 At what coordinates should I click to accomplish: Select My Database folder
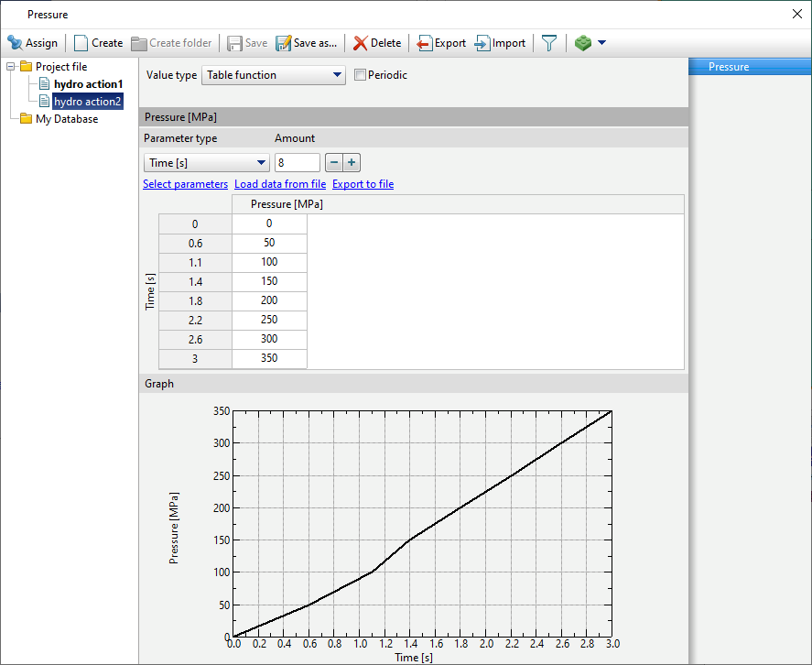pos(66,119)
